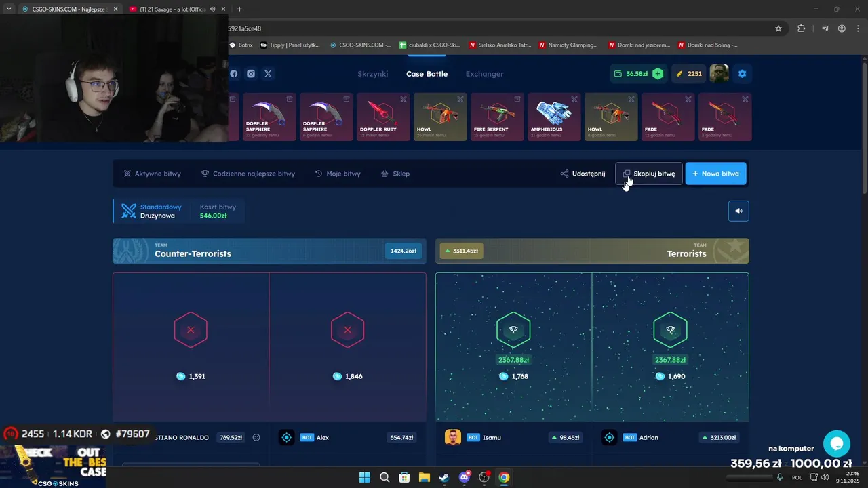Open the user profile avatar
Viewport: 868px width, 488px height.
click(719, 74)
